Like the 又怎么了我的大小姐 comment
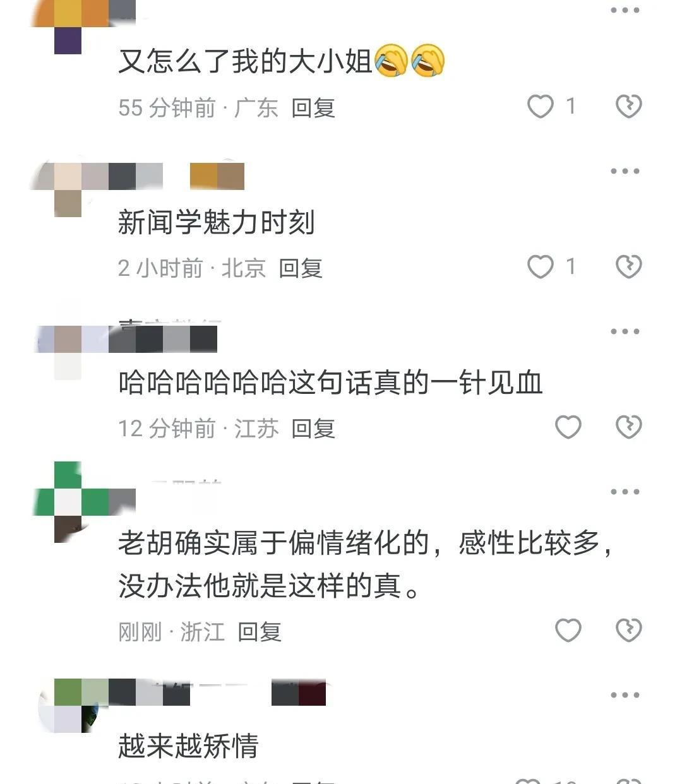The width and height of the screenshot is (682, 784). 541,106
